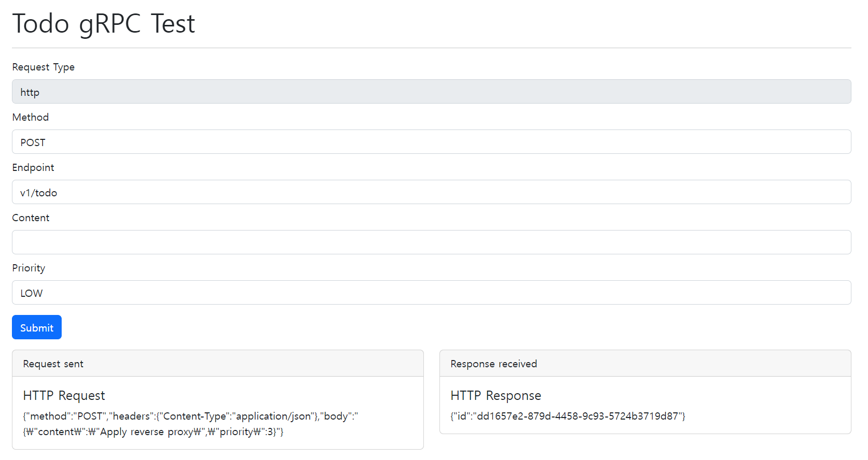
Task: Click the "Content" label
Action: click(31, 218)
